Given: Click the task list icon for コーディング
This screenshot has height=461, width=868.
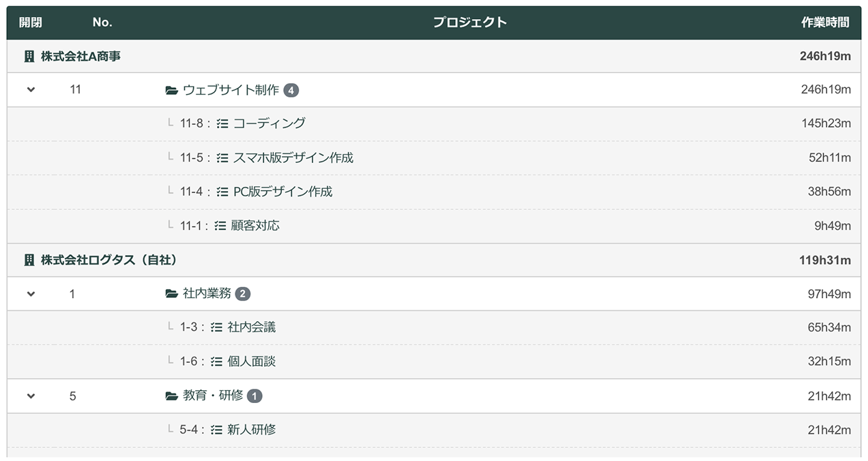Looking at the screenshot, I should click(222, 124).
